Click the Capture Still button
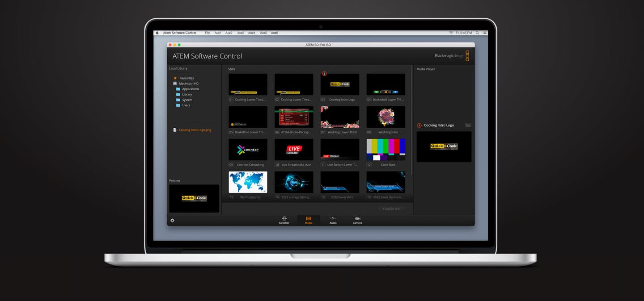Image resolution: width=644 pixels, height=301 pixels. click(x=391, y=209)
